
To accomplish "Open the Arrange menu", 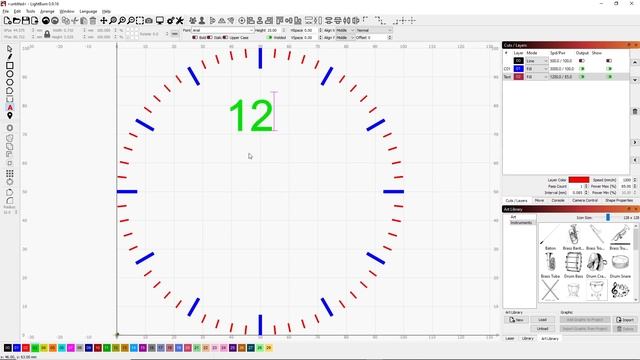I will point(47,11).
